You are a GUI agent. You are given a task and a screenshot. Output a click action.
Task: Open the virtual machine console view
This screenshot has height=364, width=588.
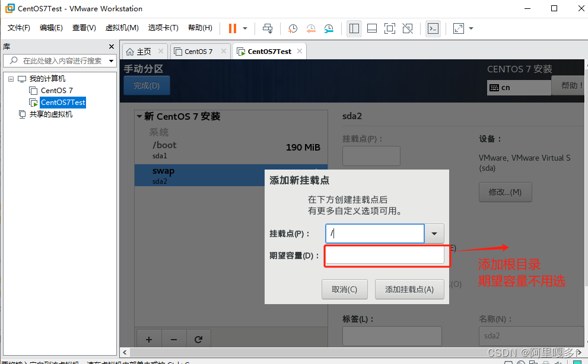pyautogui.click(x=433, y=28)
